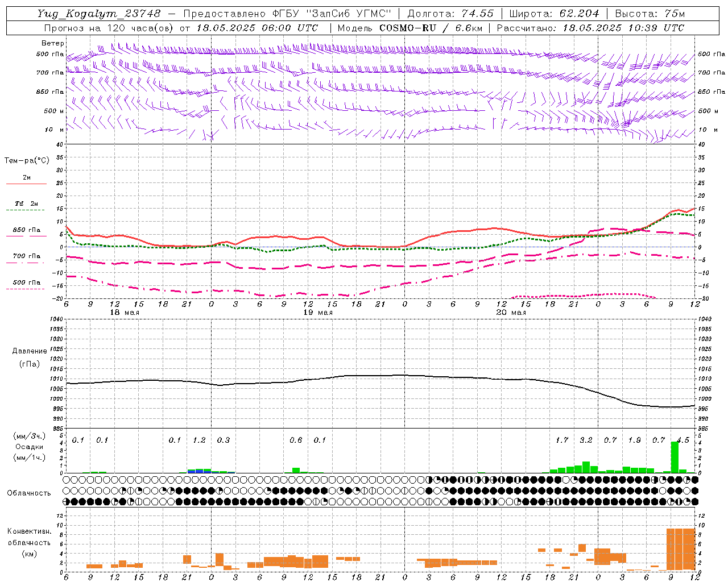Click the tall orange convective cloud bar at far right
The height and width of the screenshot is (582, 728).
point(681,550)
